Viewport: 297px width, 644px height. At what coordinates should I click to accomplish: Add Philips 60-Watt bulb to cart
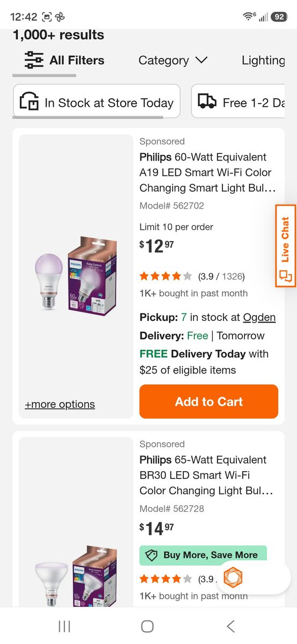[209, 401]
